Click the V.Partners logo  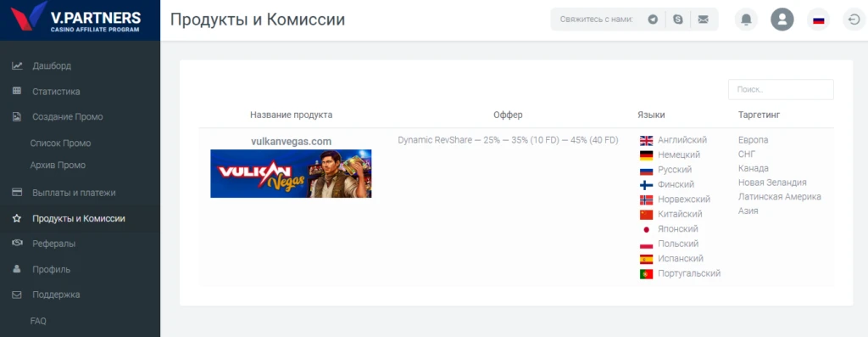[x=75, y=18]
